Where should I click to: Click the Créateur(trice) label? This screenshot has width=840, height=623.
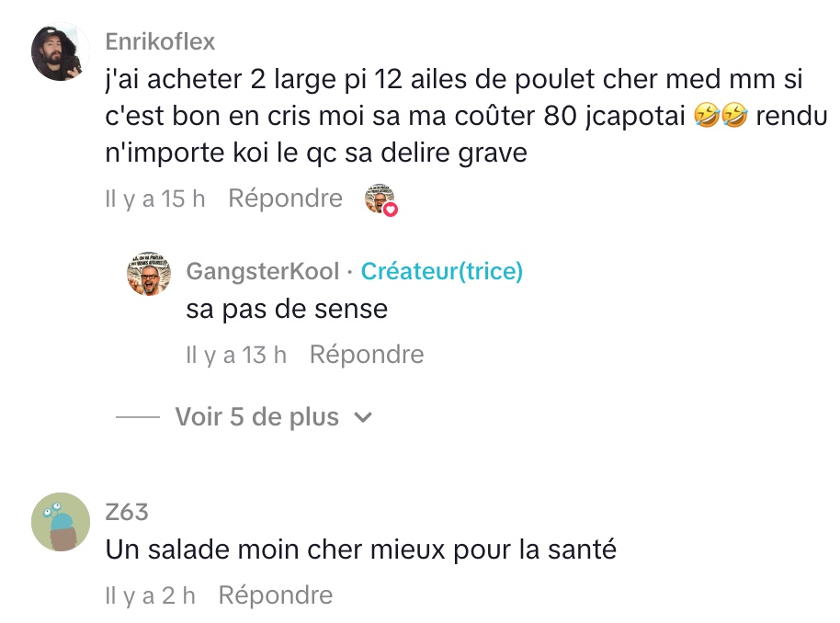[442, 271]
